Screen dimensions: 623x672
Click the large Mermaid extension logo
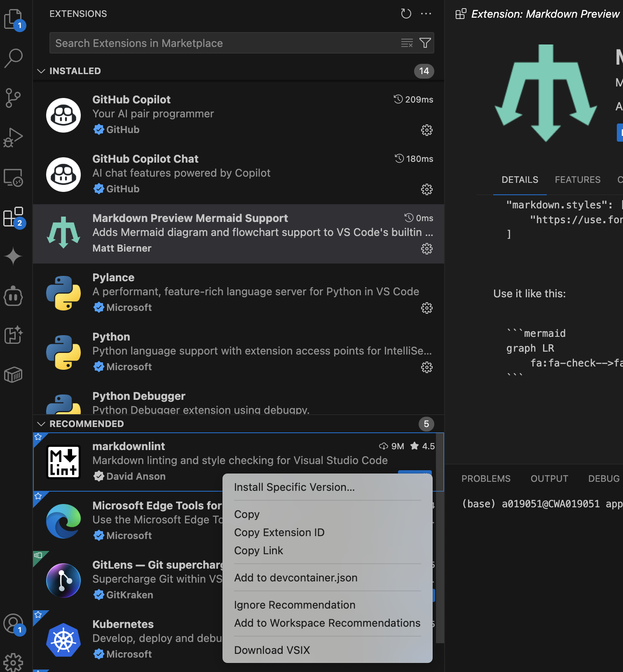pyautogui.click(x=546, y=93)
